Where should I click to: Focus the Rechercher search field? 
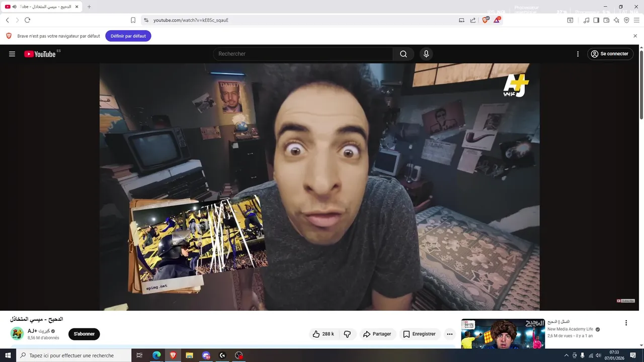303,54
